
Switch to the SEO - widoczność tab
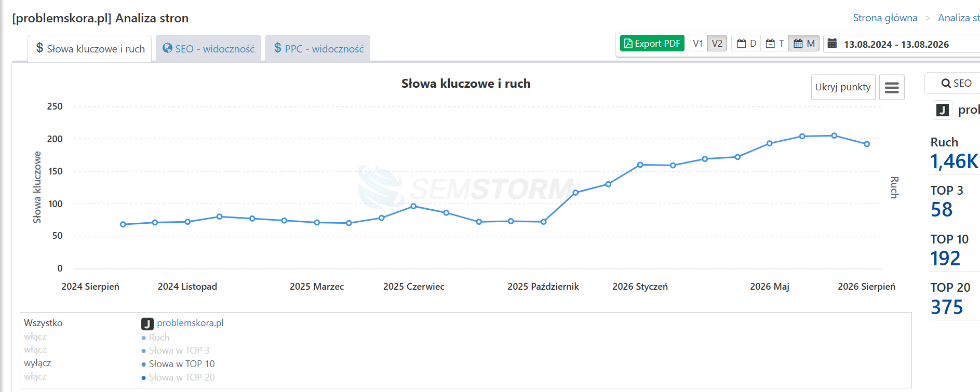[x=209, y=48]
